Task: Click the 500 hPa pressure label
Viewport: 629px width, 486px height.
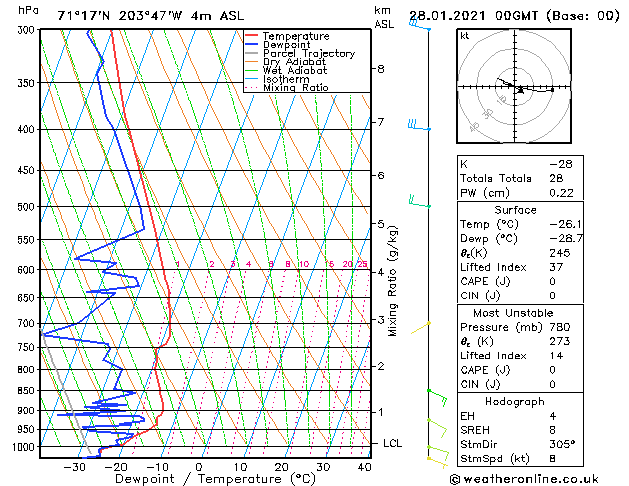Action: pyautogui.click(x=28, y=207)
